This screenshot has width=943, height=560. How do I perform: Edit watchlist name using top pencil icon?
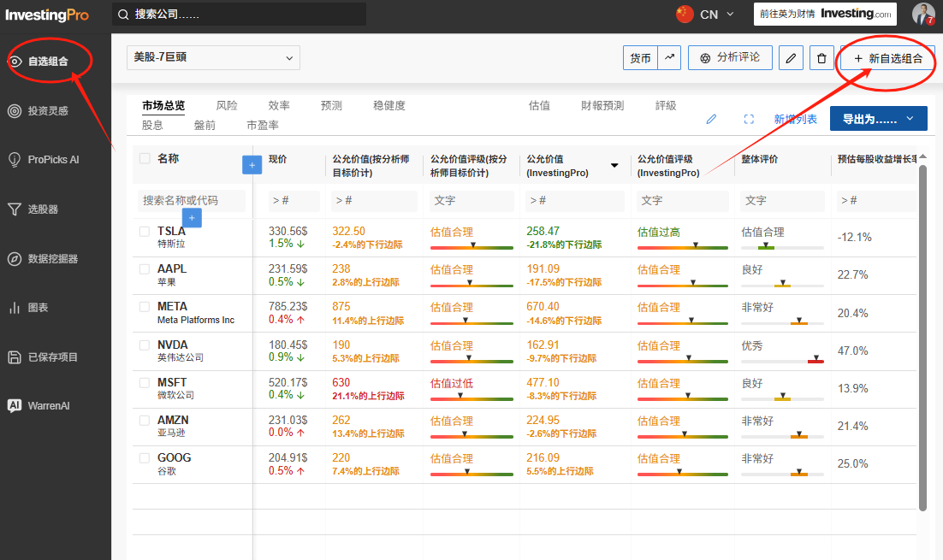click(x=791, y=58)
